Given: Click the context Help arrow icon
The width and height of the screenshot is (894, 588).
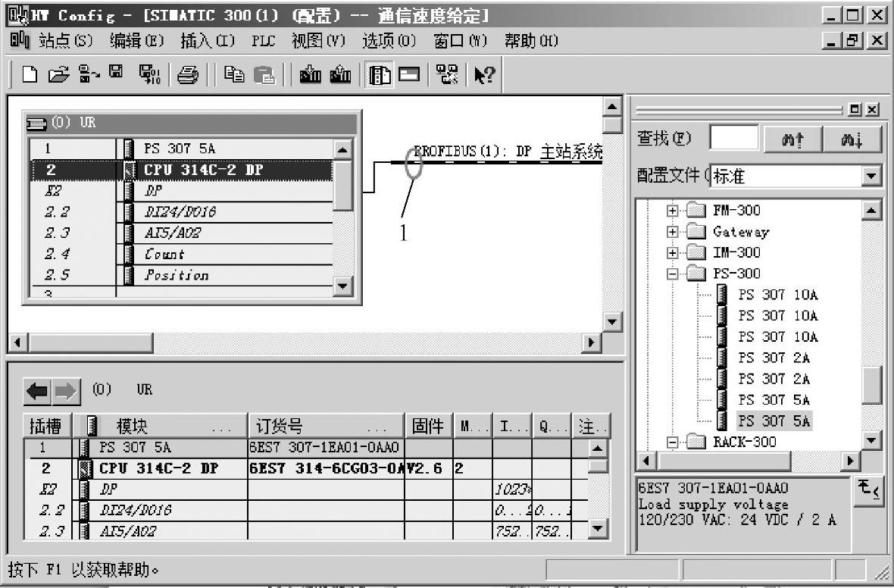Looking at the screenshot, I should pos(485,74).
